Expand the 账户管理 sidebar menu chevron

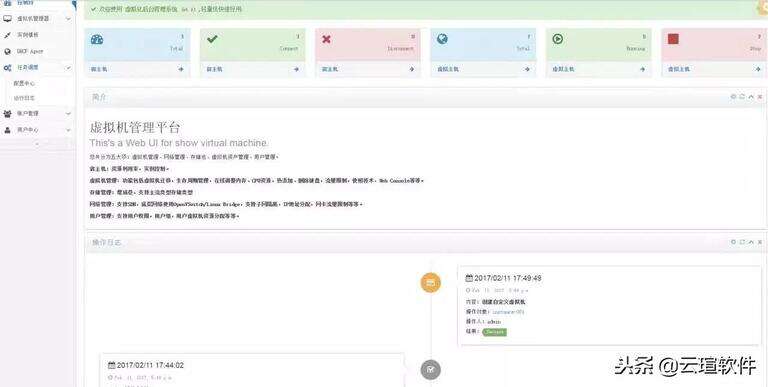[x=68, y=114]
